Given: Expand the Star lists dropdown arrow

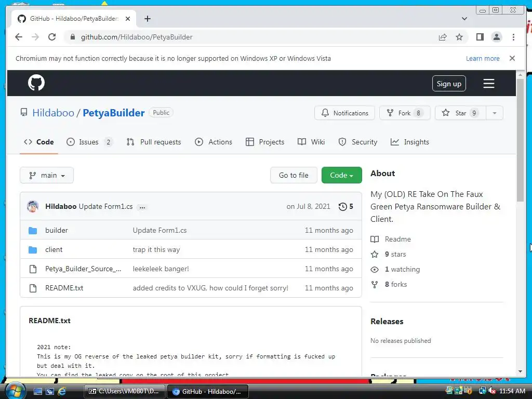Looking at the screenshot, I should pos(495,113).
